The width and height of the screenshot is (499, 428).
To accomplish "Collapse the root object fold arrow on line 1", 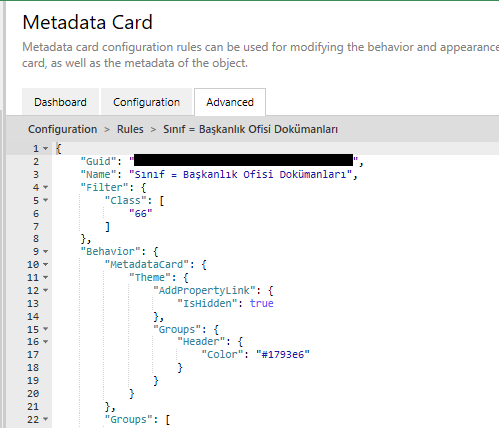I will pos(46,148).
